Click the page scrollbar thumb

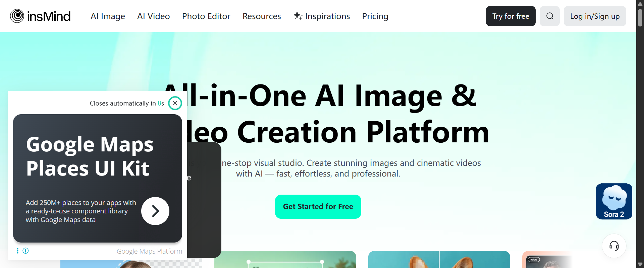pos(640,17)
